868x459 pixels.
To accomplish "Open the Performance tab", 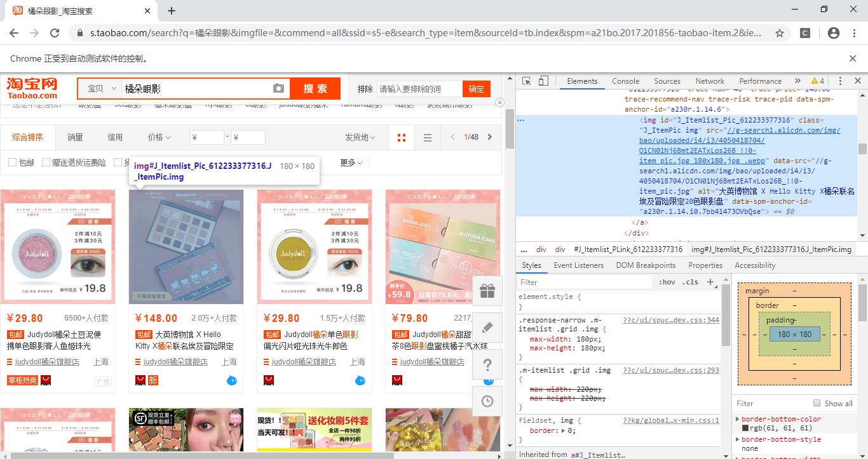I will click(761, 81).
